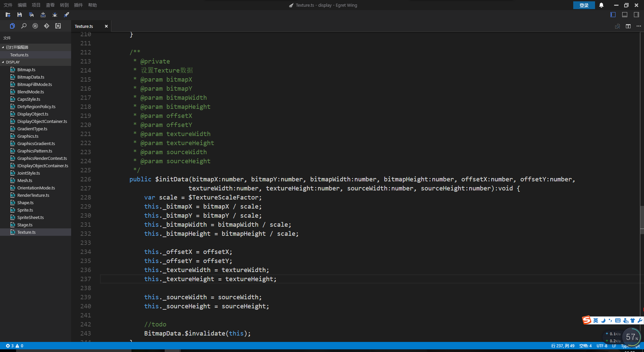Screen dimensions: 644x352
Task: Click the Sogou input method S logo
Action: coord(587,320)
